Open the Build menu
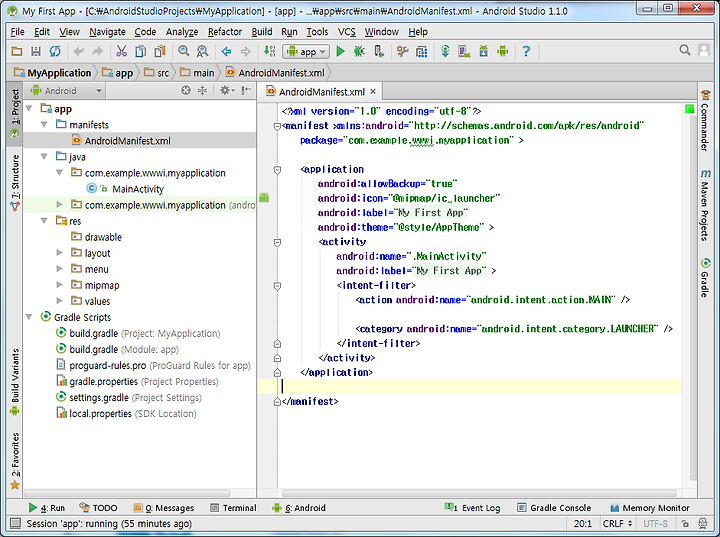Image resolution: width=720 pixels, height=537 pixels. coord(262,32)
